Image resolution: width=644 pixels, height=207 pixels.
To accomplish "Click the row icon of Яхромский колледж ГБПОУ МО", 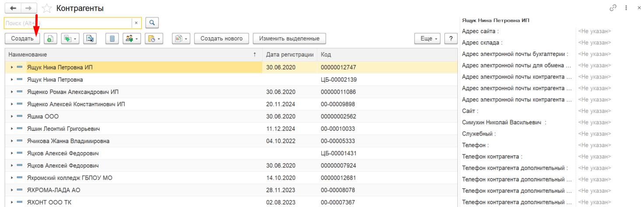I will (x=20, y=178).
